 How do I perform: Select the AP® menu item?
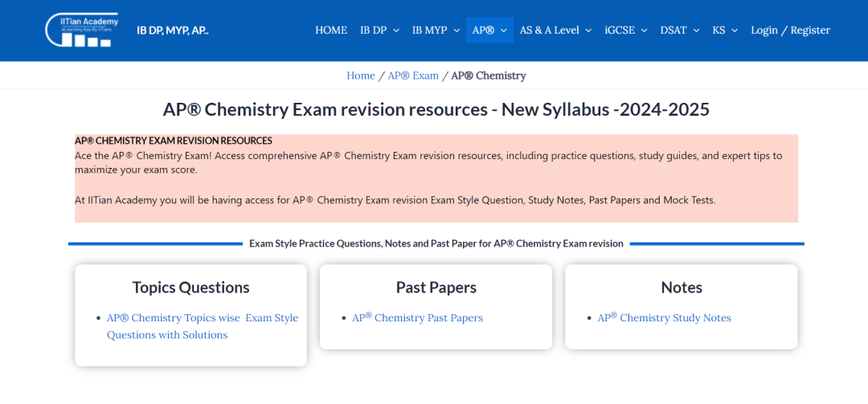click(483, 30)
